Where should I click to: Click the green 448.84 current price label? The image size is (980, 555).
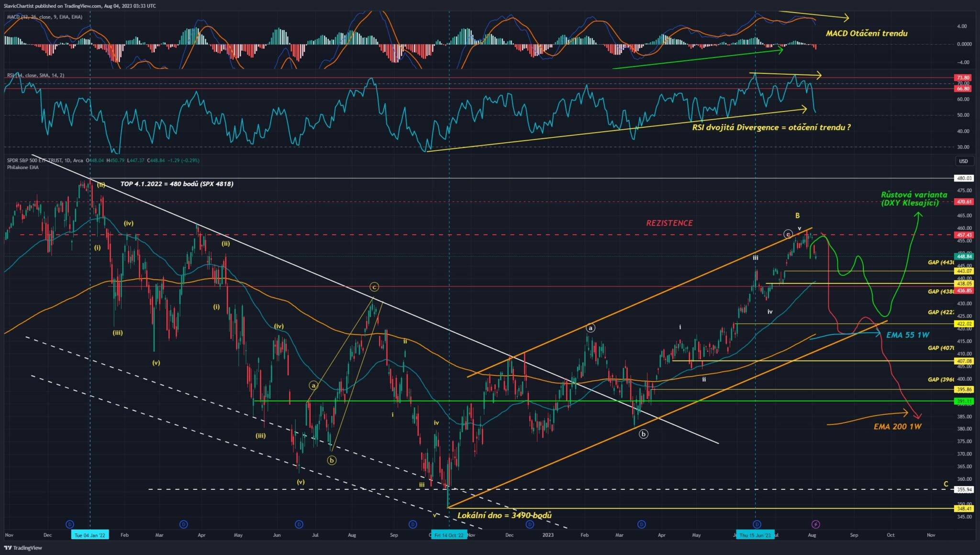[964, 256]
